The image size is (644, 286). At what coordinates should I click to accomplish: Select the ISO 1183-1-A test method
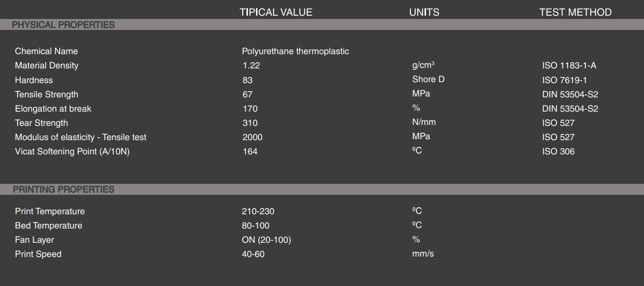click(569, 66)
